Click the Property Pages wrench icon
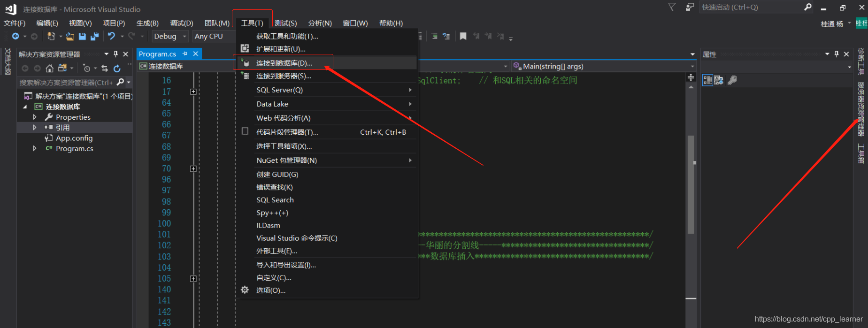The height and width of the screenshot is (328, 868). click(x=732, y=80)
